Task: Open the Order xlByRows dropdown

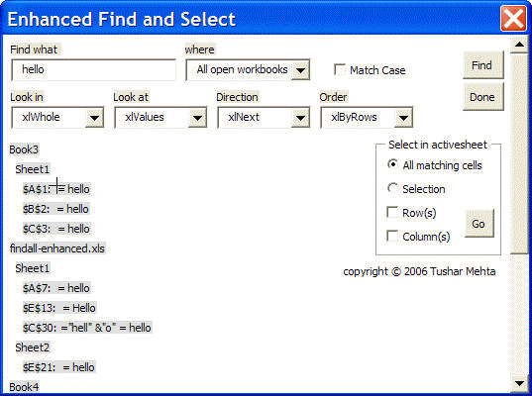Action: pyautogui.click(x=403, y=118)
